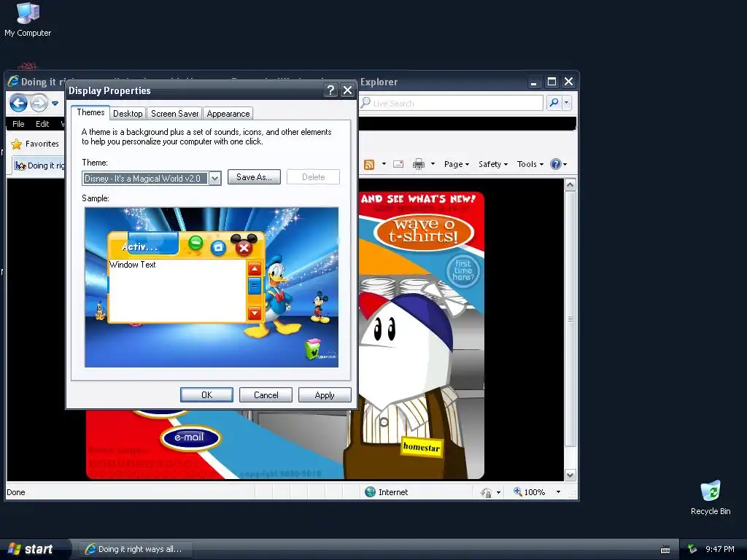Click the Internet Explorer title bar logo icon
This screenshot has width=747, height=560.
click(x=13, y=82)
